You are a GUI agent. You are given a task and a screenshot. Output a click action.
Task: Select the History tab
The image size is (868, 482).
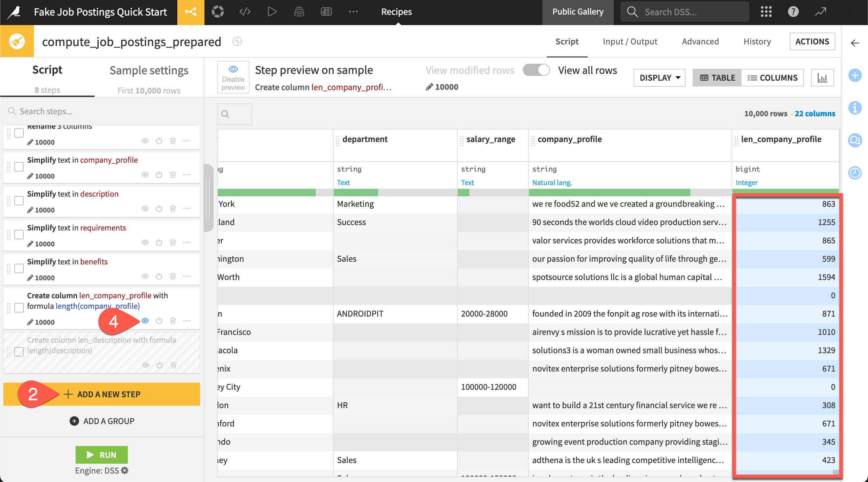point(757,41)
